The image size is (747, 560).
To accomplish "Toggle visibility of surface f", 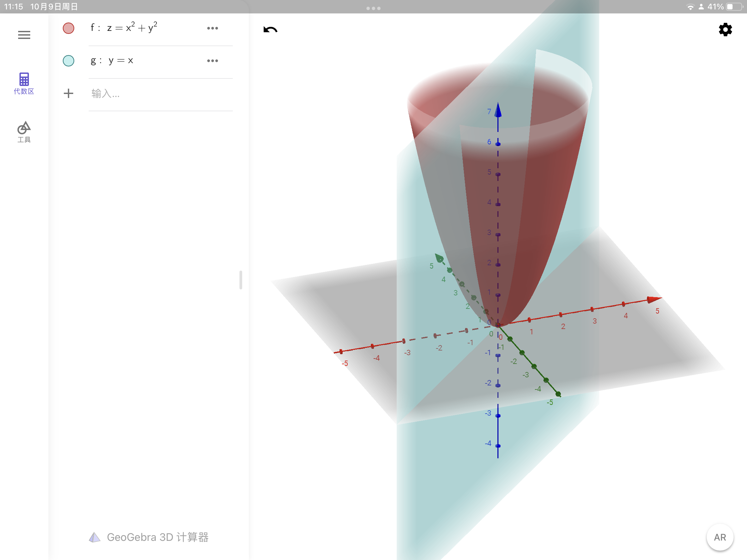I will coord(69,28).
